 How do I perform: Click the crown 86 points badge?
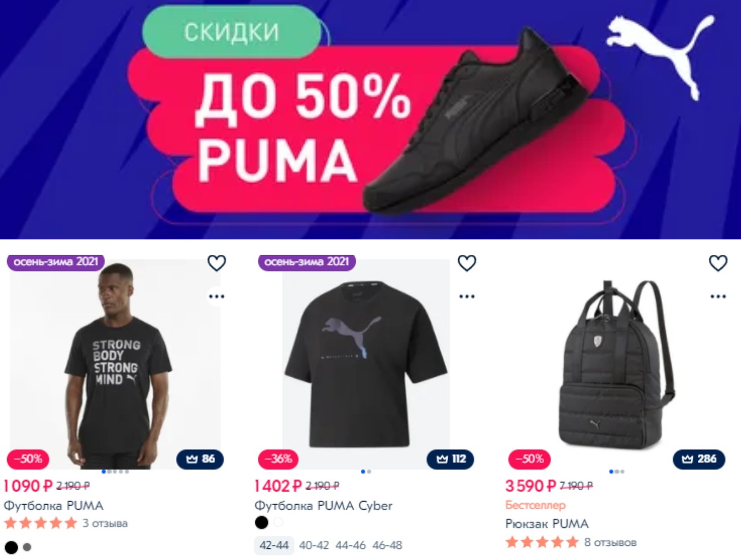[x=200, y=459]
